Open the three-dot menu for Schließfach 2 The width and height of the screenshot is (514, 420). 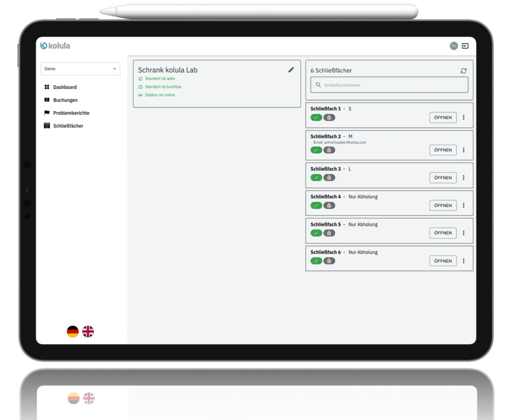coord(463,150)
